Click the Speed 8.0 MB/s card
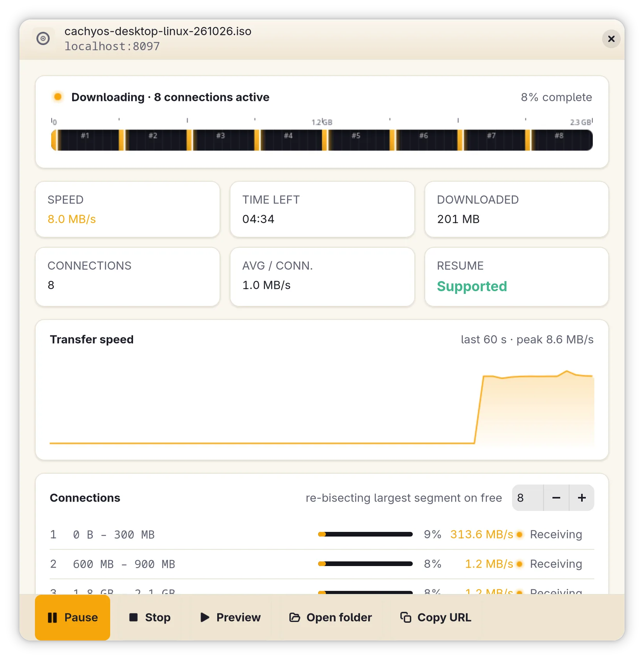Screen dimensions: 644x660 (128, 209)
